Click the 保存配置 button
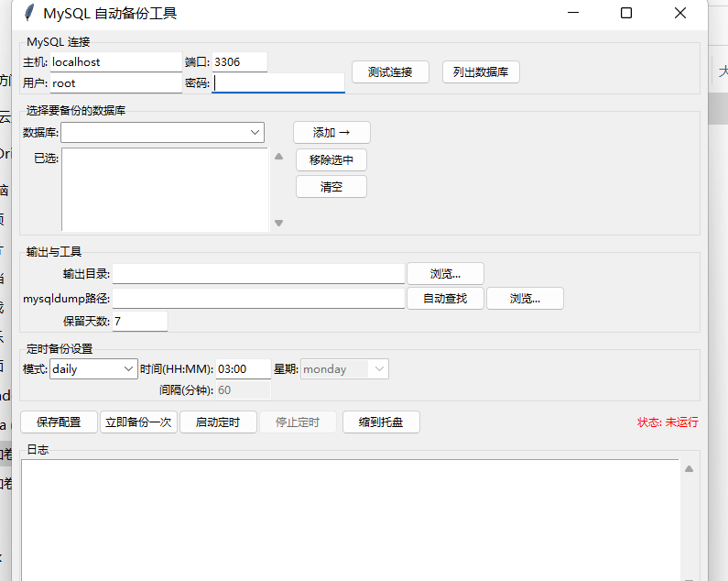 (59, 422)
